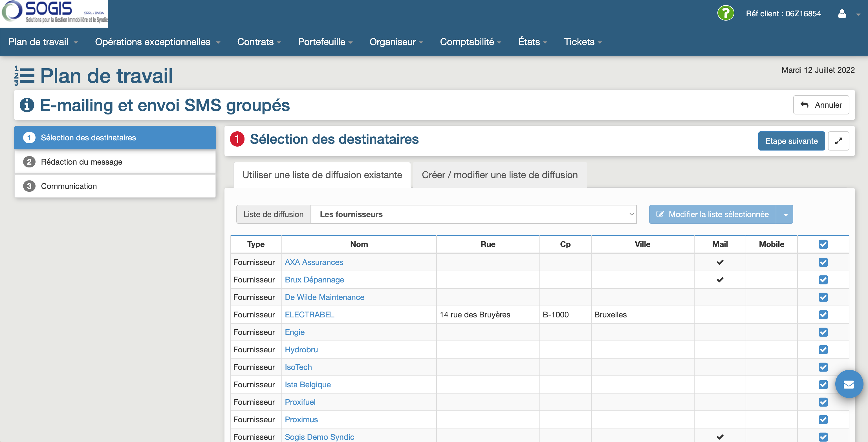Open the Tickets dropdown menu
The height and width of the screenshot is (442, 868).
[583, 42]
